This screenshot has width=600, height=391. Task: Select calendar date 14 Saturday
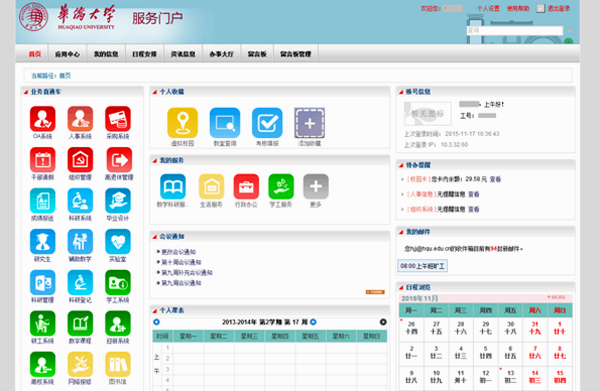[535, 377]
